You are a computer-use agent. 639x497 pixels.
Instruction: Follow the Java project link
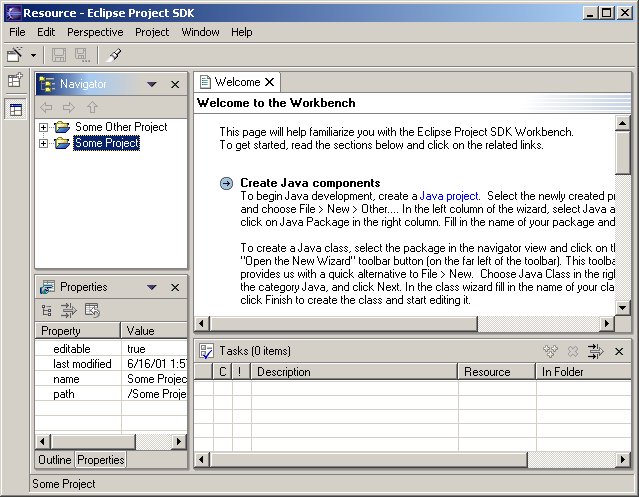[x=449, y=196]
